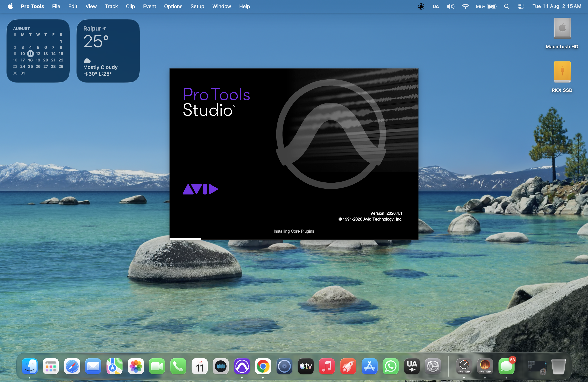Image resolution: width=588 pixels, height=382 pixels.
Task: Open the Clip menu
Action: pos(130,6)
